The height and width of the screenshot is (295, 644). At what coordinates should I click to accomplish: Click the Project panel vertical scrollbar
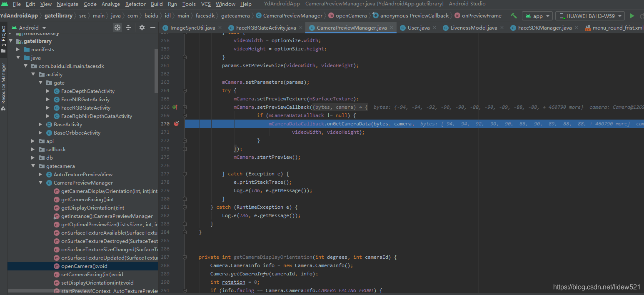coord(156,71)
